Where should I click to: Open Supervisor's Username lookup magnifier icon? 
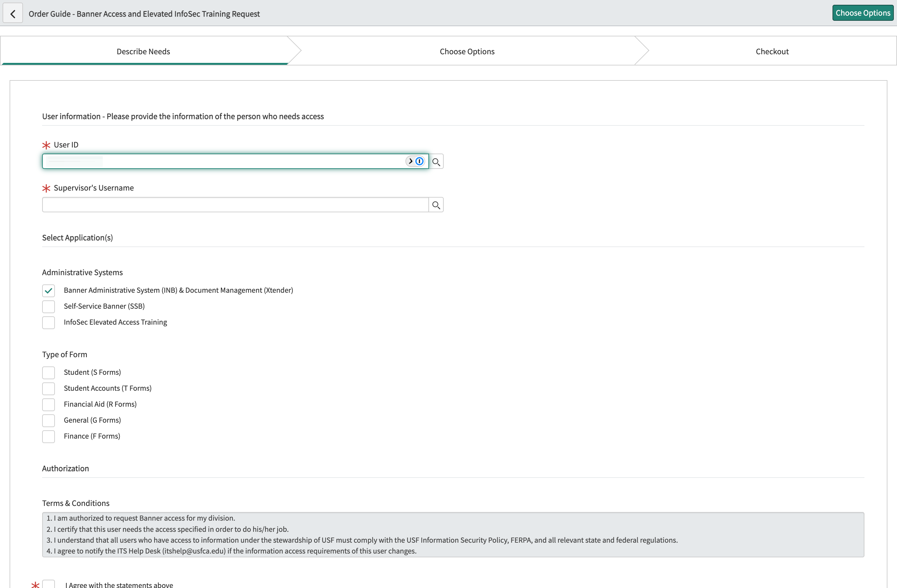[436, 205]
